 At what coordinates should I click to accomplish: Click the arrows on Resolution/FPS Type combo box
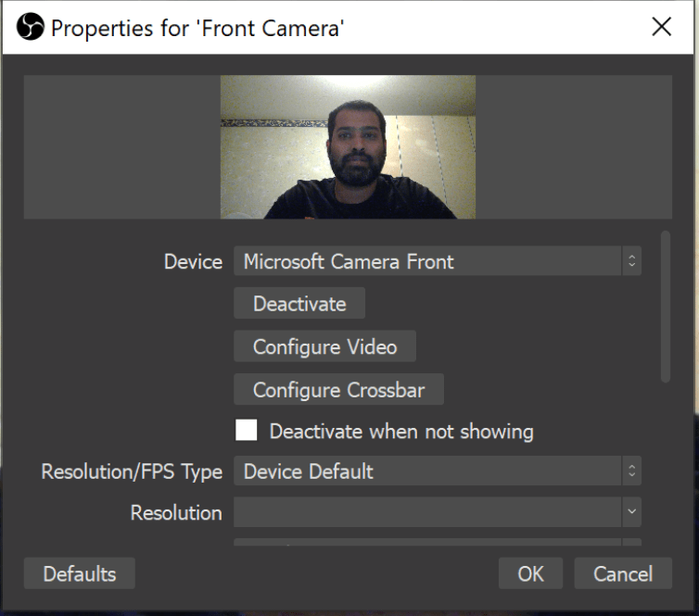coord(631,471)
